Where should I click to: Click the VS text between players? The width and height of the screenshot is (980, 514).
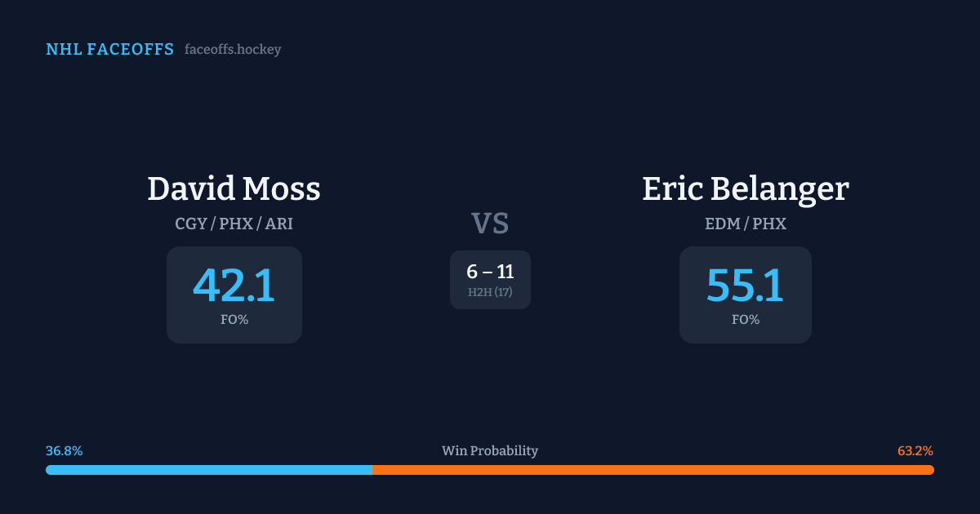pos(490,224)
